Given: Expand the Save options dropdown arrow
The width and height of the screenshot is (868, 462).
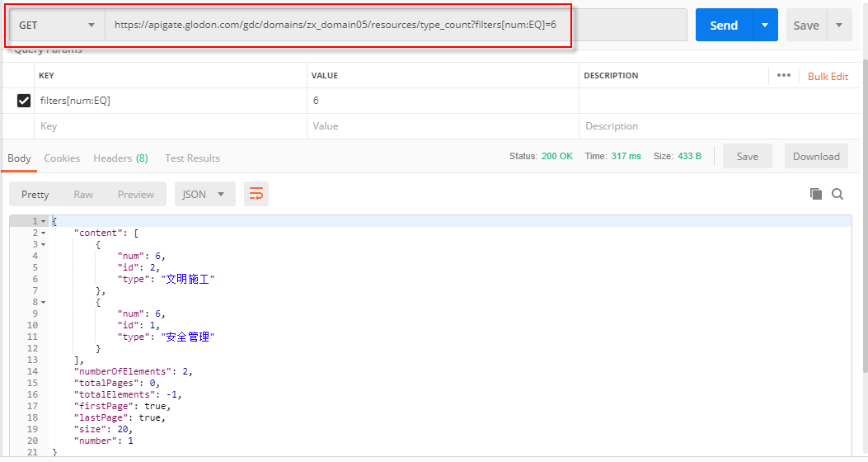Looking at the screenshot, I should [x=839, y=26].
